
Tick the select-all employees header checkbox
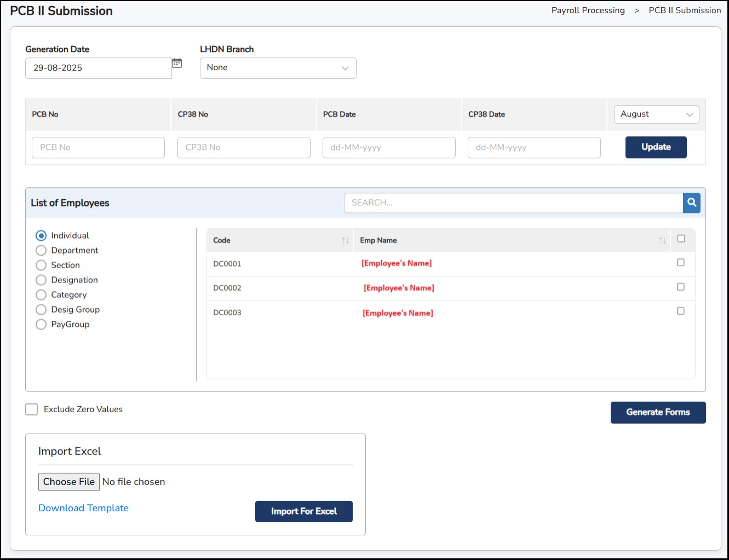click(x=681, y=239)
